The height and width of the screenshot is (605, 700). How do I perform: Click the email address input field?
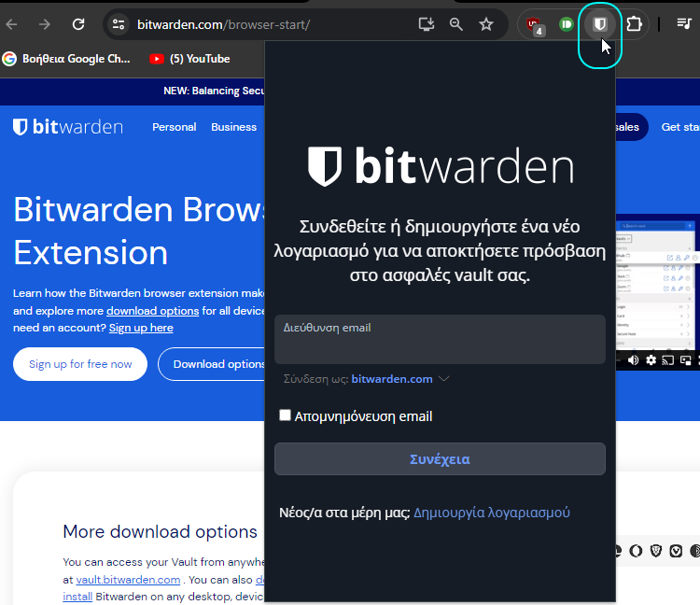coord(440,339)
